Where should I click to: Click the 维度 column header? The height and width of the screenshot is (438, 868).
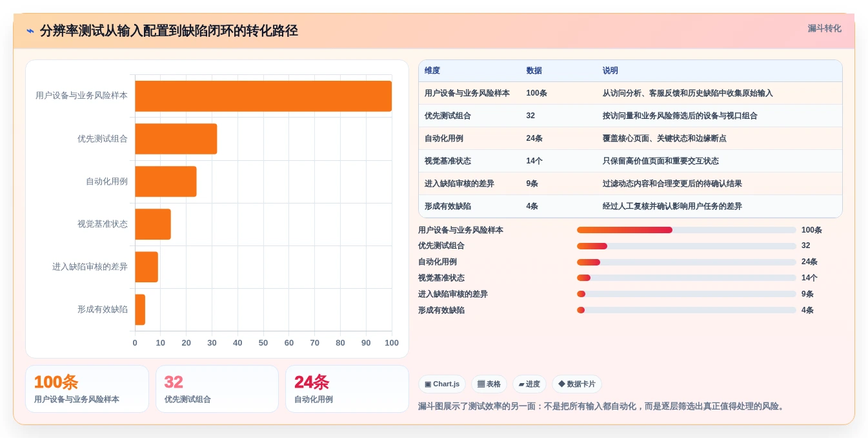pyautogui.click(x=432, y=70)
